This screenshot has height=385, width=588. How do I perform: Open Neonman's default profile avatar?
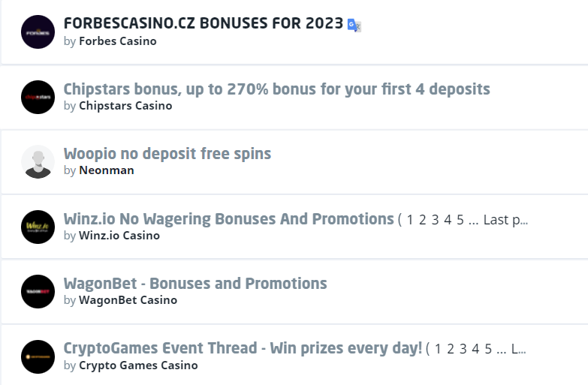tap(38, 161)
